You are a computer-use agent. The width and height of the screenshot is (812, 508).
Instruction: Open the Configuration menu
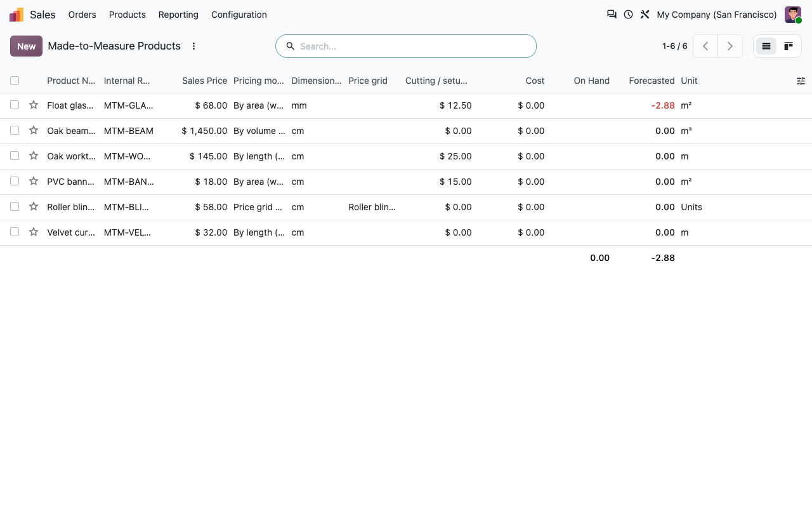click(239, 15)
